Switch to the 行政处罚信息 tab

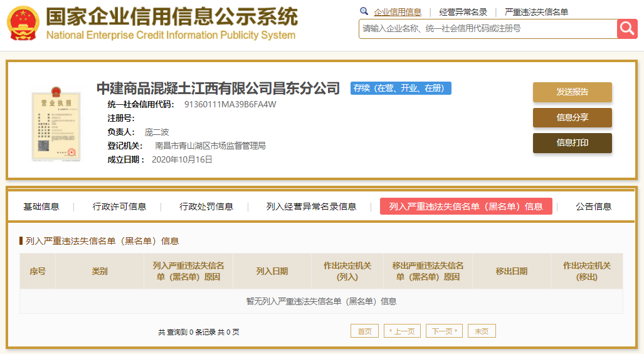click(206, 206)
